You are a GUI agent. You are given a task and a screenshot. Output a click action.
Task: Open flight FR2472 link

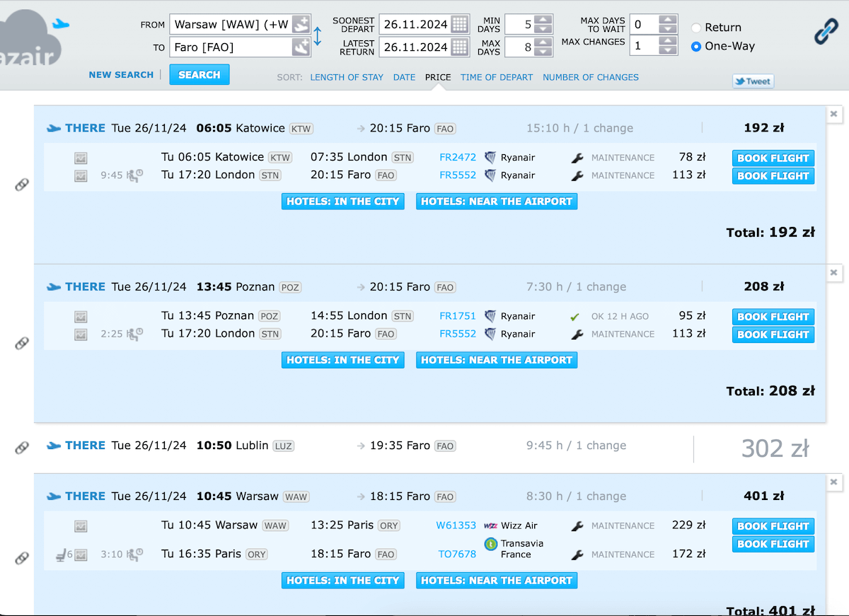coord(458,158)
